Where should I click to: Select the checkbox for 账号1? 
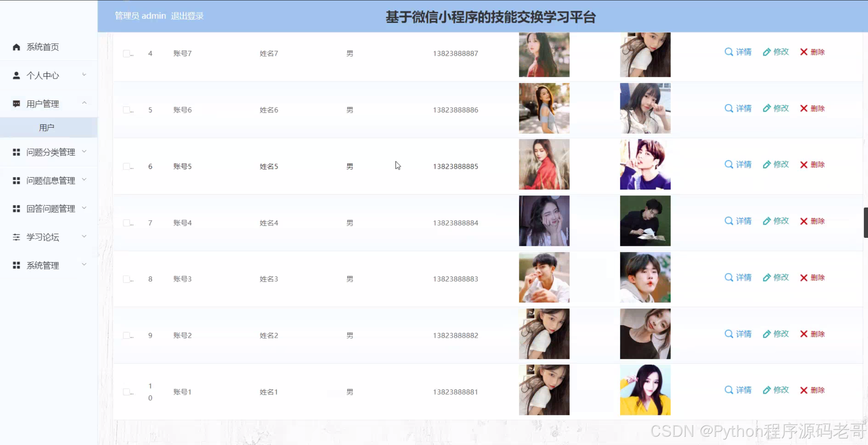tap(126, 392)
